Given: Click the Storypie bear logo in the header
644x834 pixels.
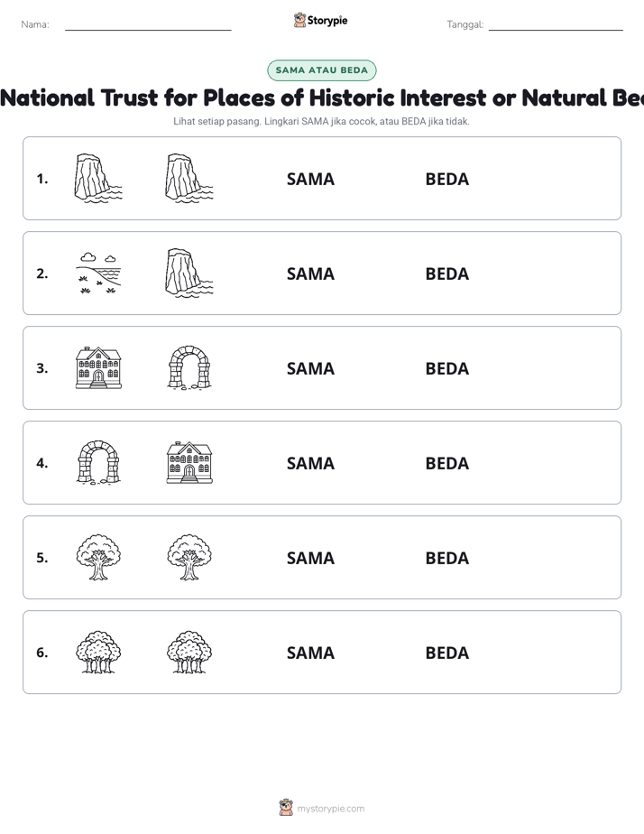Looking at the screenshot, I should pos(299,20).
